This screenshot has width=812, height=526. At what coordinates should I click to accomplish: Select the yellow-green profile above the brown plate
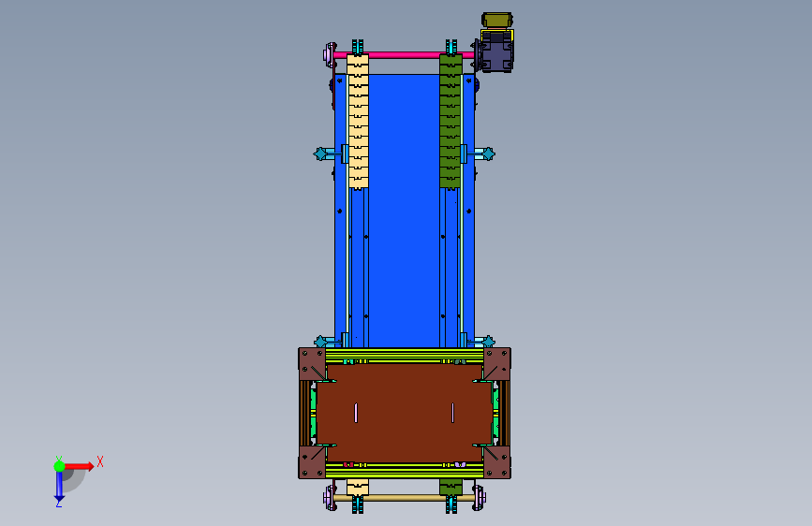[405, 356]
